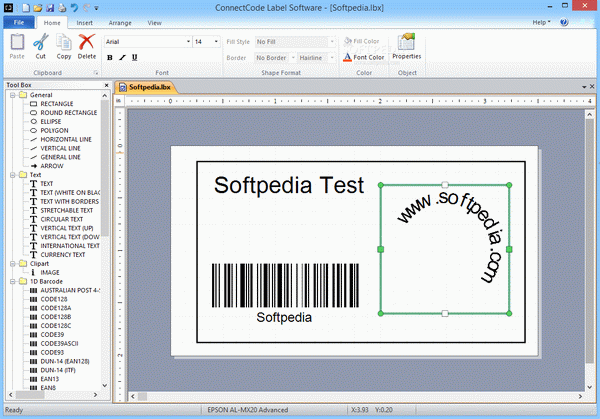Screen dimensions: 600x419
Task: Click Open folder icon in quick access bar
Action: tap(38, 7)
